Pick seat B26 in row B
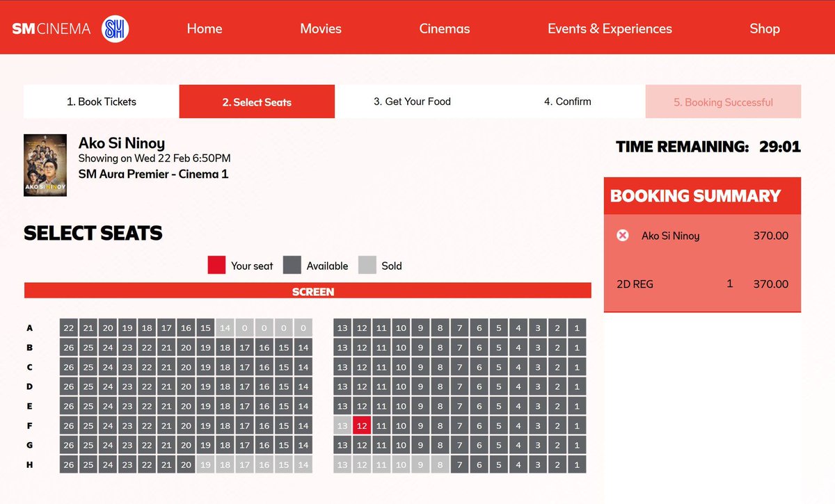 click(x=68, y=348)
